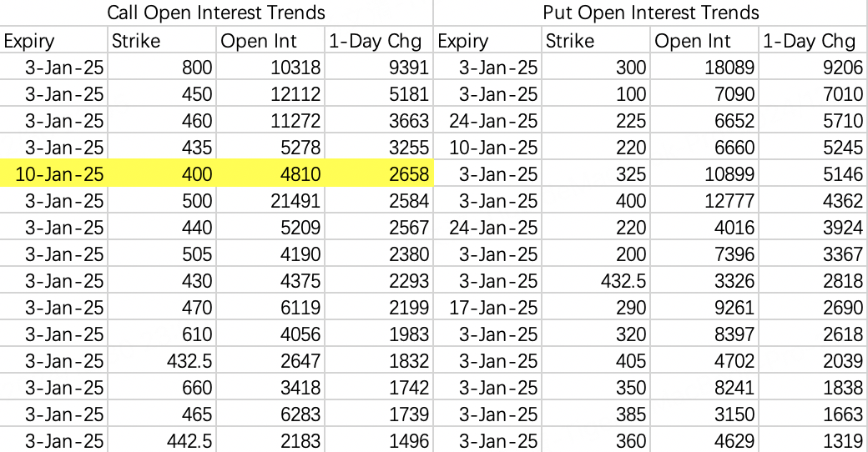
Task: Select the 17-Jan-25 put expiry cell
Action: 487,307
